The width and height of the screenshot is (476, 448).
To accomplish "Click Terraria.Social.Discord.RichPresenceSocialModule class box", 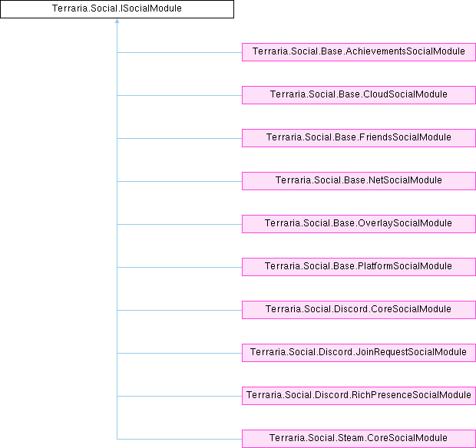I will [359, 396].
